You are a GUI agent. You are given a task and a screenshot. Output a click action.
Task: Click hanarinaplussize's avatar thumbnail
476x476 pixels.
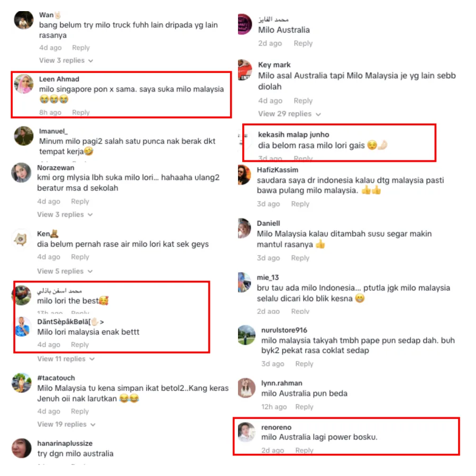pyautogui.click(x=22, y=448)
